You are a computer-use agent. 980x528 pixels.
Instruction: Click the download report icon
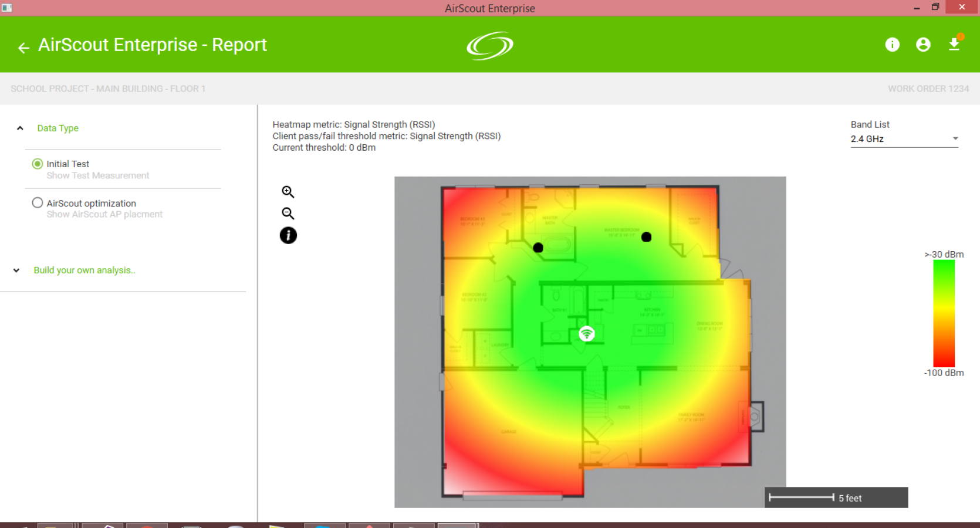954,45
